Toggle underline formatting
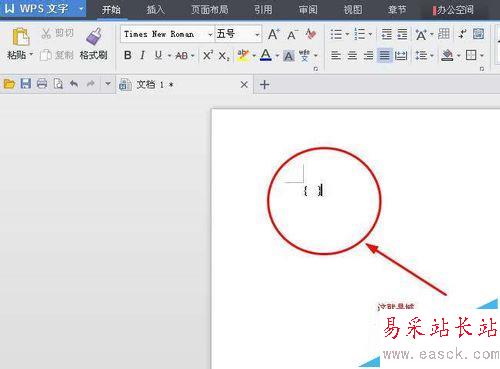Image resolution: width=500 pixels, height=369 pixels. click(159, 55)
